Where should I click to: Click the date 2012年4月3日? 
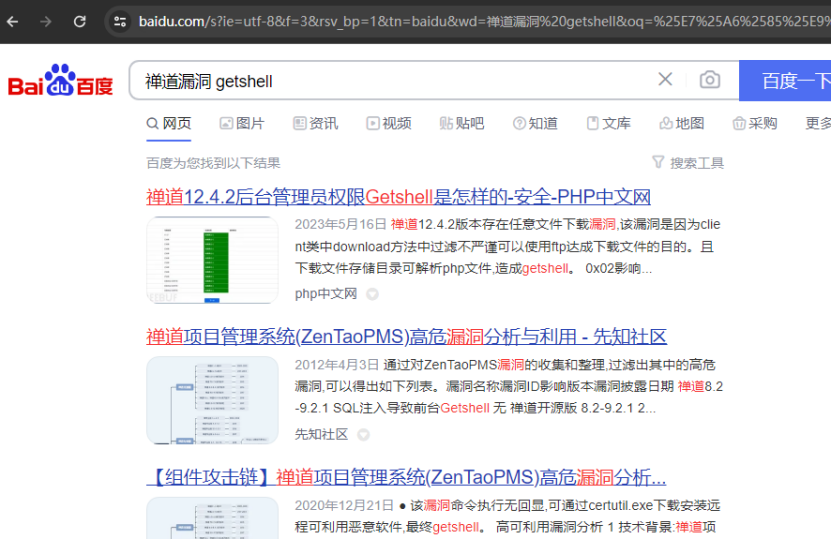coord(337,365)
